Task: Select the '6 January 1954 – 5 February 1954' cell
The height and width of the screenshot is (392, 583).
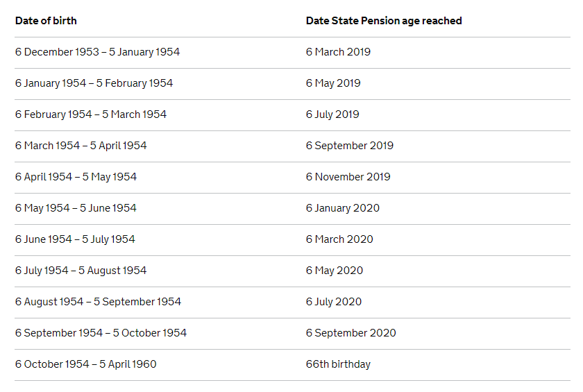Action: 94,83
